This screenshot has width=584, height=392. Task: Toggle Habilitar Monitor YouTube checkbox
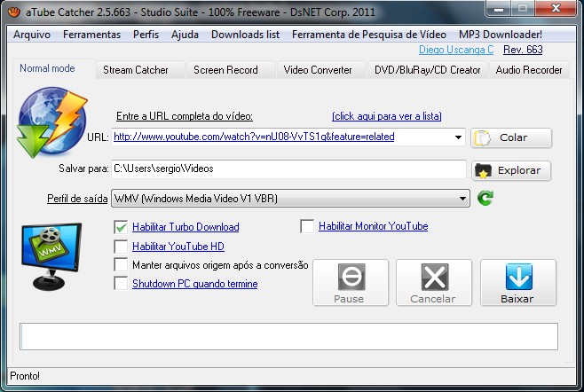coord(307,226)
